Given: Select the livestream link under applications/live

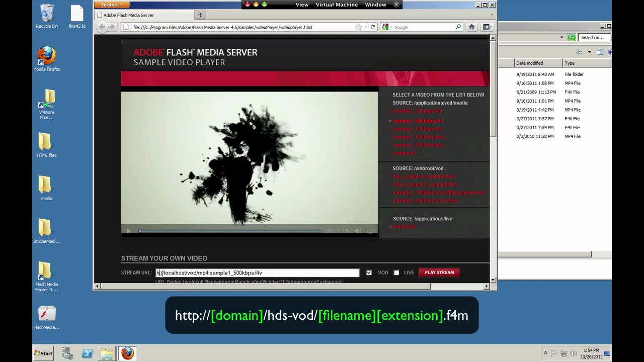Looking at the screenshot, I should [x=404, y=227].
